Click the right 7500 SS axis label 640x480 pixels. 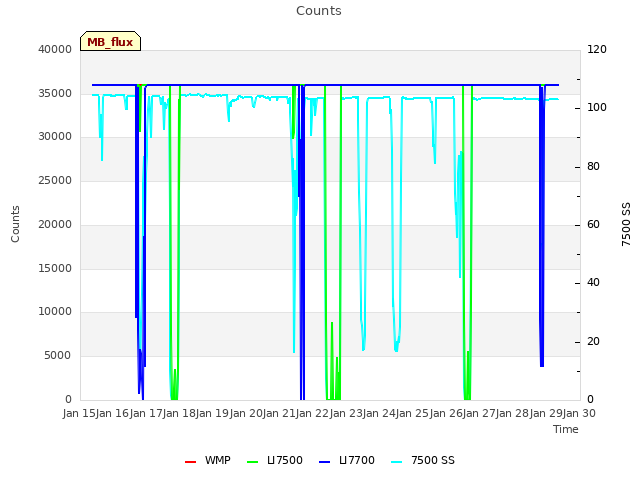click(x=626, y=224)
